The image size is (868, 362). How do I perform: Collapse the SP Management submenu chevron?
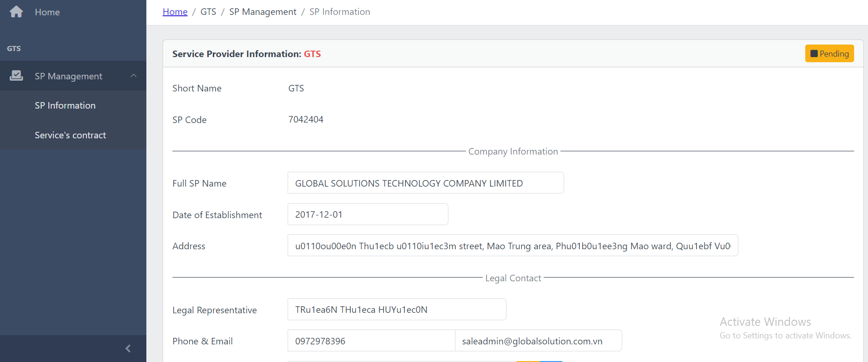[x=133, y=76]
